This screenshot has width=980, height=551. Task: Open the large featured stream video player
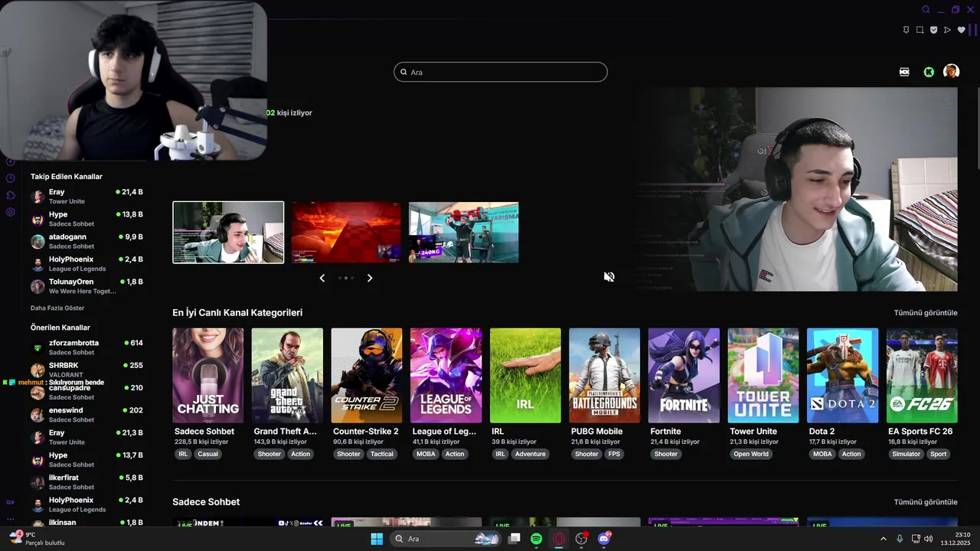796,189
